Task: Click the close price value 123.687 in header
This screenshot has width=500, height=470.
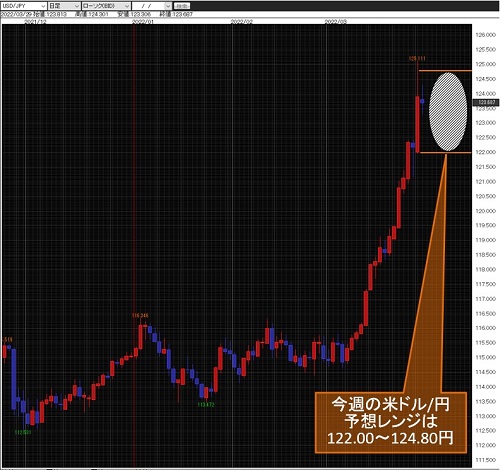Action: coord(184,14)
